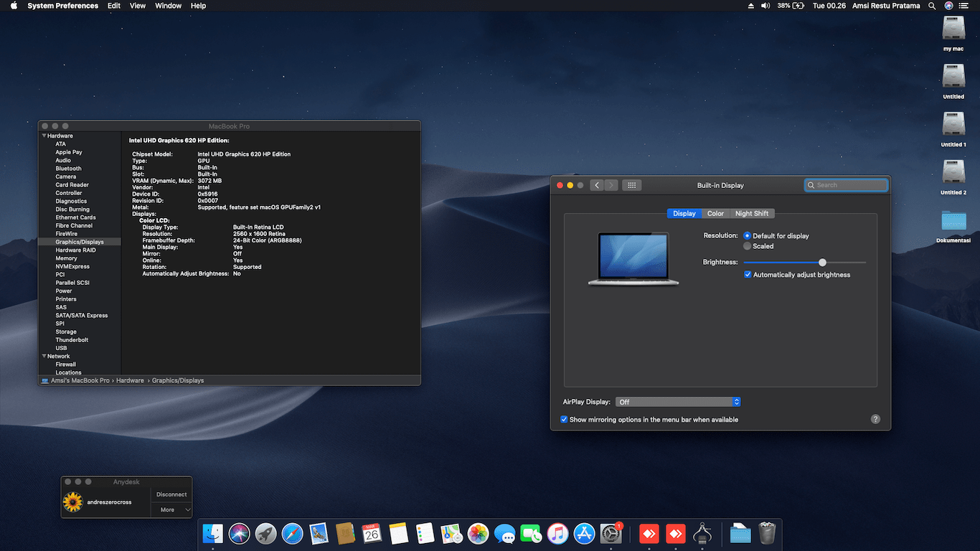
Task: Click the Search field in Built-in Display
Action: (846, 185)
